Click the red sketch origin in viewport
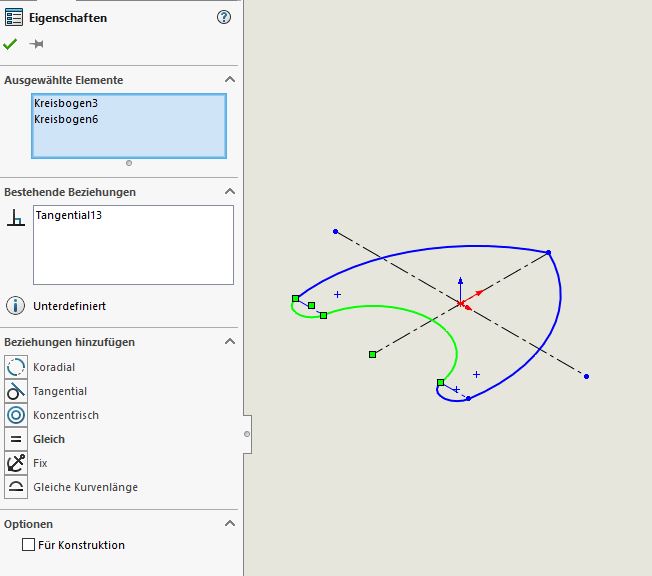Image resolution: width=652 pixels, height=576 pixels. [460, 304]
